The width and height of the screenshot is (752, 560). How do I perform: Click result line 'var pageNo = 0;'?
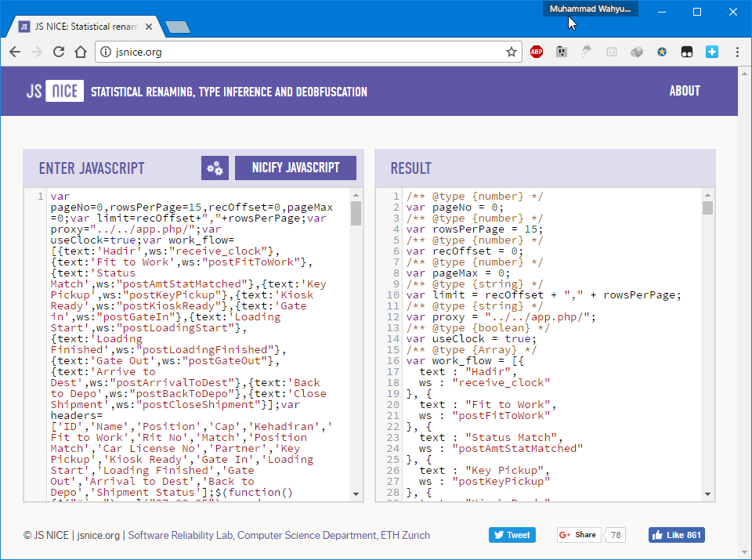pyautogui.click(x=455, y=207)
